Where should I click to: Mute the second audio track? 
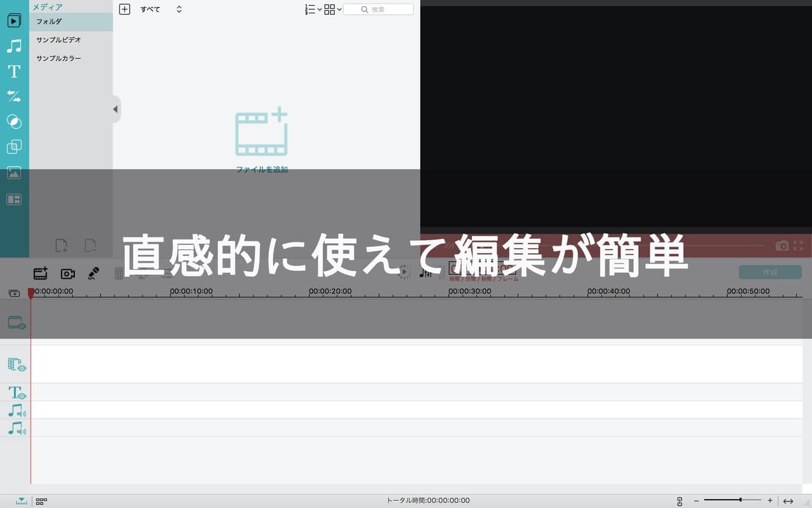pyautogui.click(x=16, y=429)
